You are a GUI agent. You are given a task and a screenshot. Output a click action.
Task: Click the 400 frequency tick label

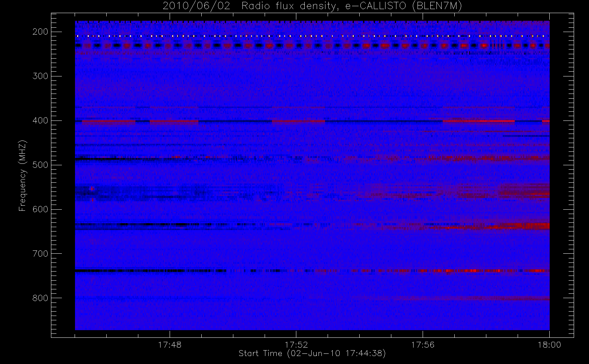point(40,120)
